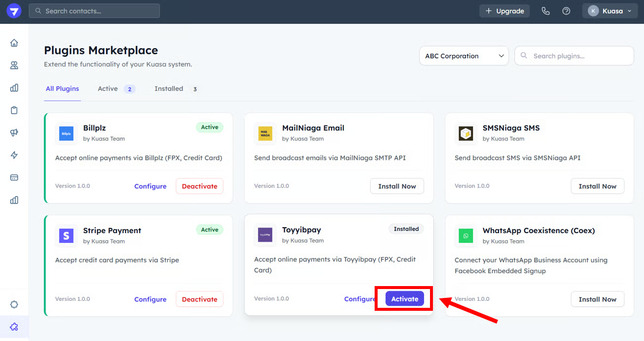The image size is (644, 341).
Task: Select the All Plugins tab
Action: (62, 89)
